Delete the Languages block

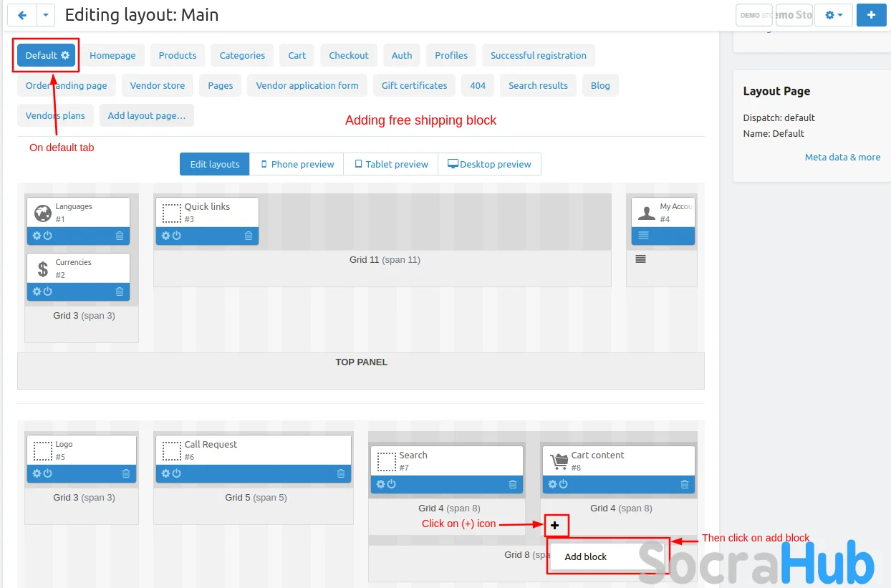(120, 236)
